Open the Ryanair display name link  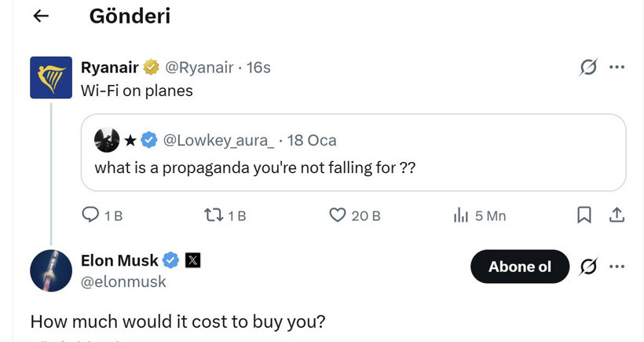click(x=110, y=68)
